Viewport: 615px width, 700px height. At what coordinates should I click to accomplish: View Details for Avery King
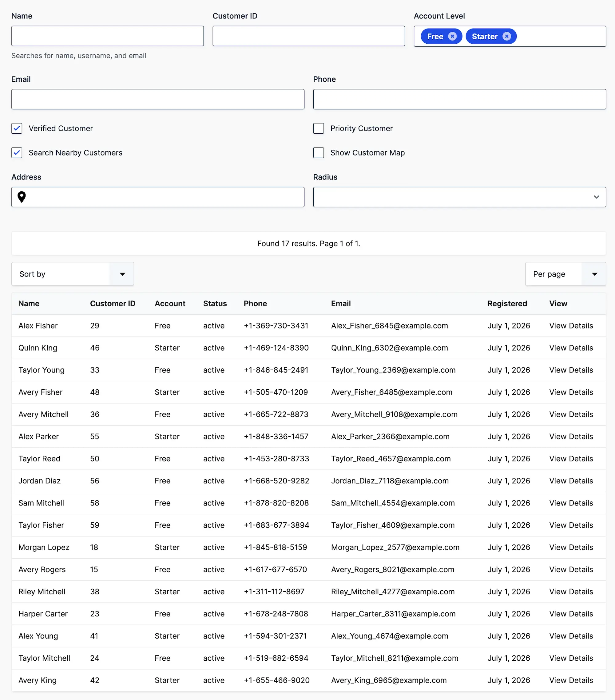click(571, 680)
